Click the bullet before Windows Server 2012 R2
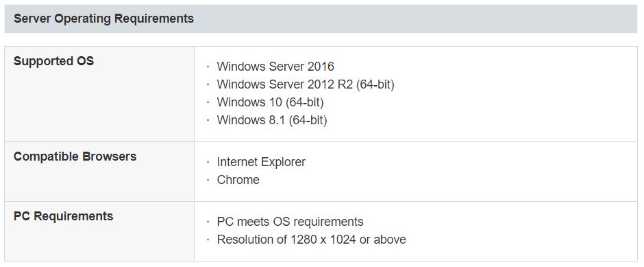Viewport: 644px width, 267px height. click(x=208, y=84)
